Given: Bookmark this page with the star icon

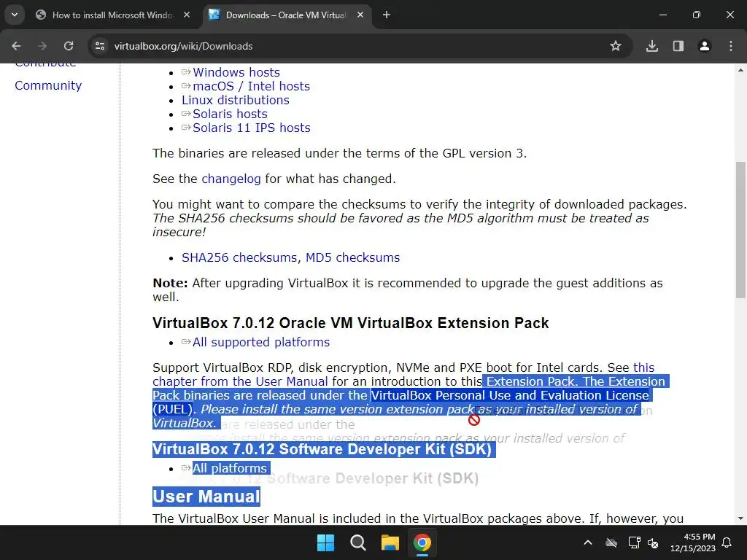Looking at the screenshot, I should click(x=616, y=46).
